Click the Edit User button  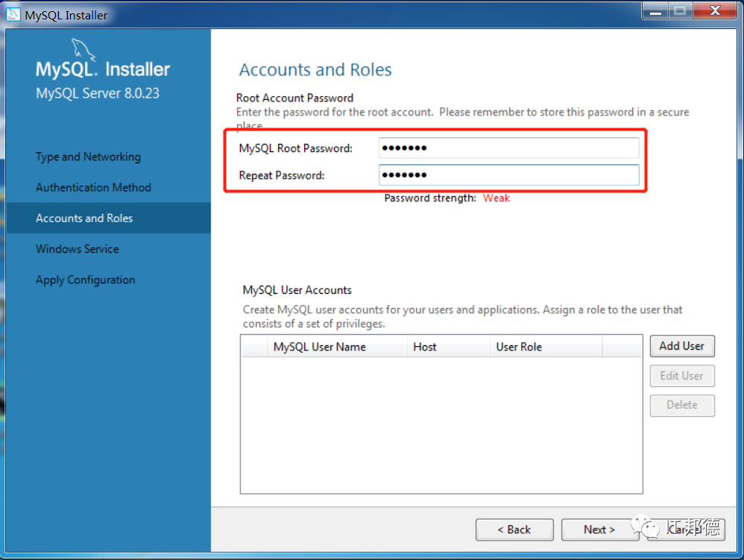(682, 376)
